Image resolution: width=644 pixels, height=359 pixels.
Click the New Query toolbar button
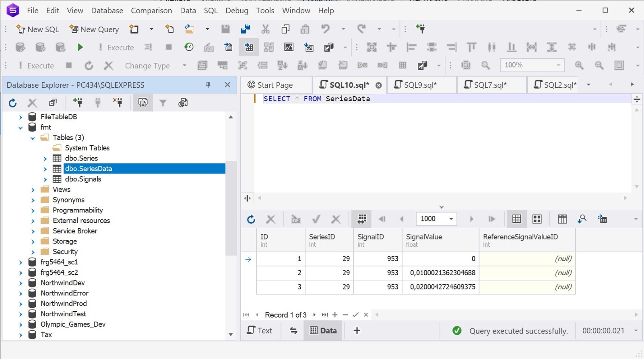click(94, 29)
